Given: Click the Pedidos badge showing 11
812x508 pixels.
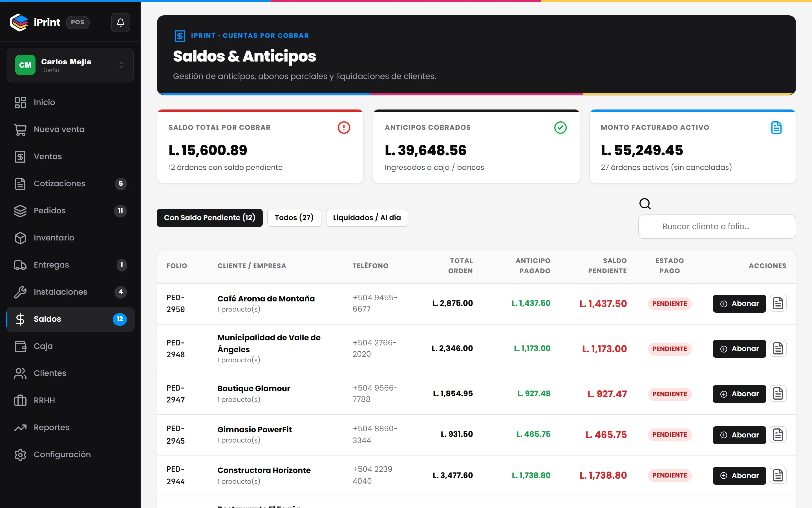Looking at the screenshot, I should pos(120,211).
